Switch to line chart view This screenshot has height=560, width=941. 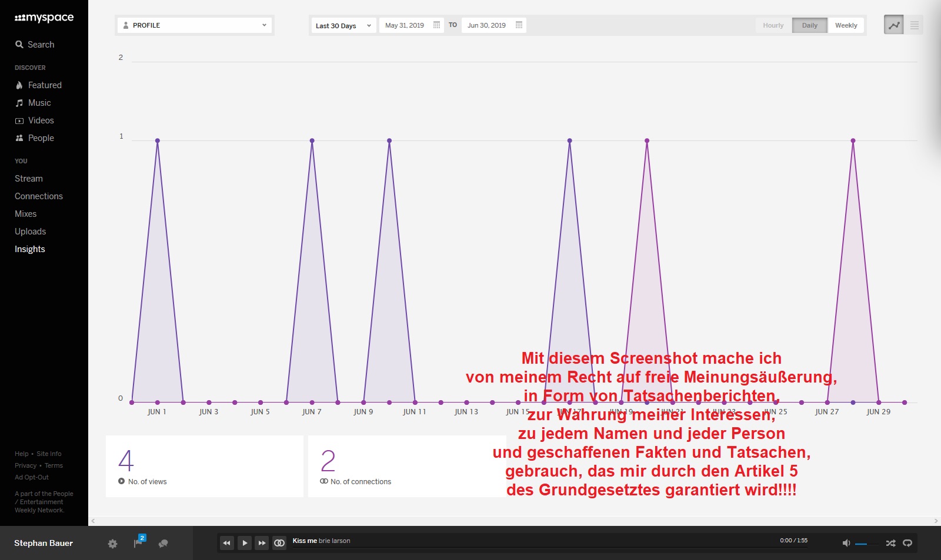coord(894,25)
